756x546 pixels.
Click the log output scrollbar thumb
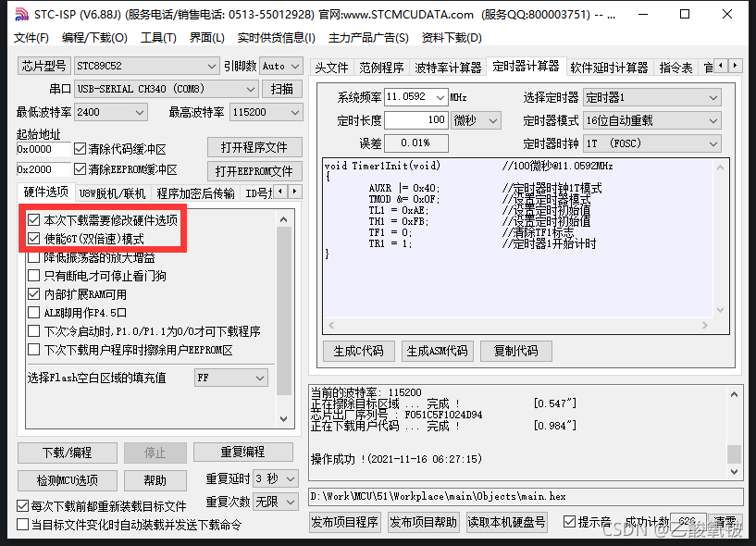pos(734,453)
